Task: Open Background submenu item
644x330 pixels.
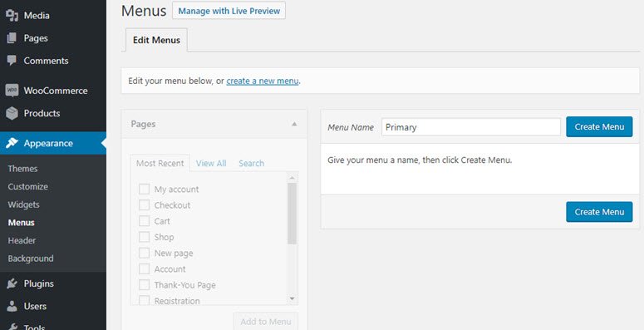Action: 31,259
